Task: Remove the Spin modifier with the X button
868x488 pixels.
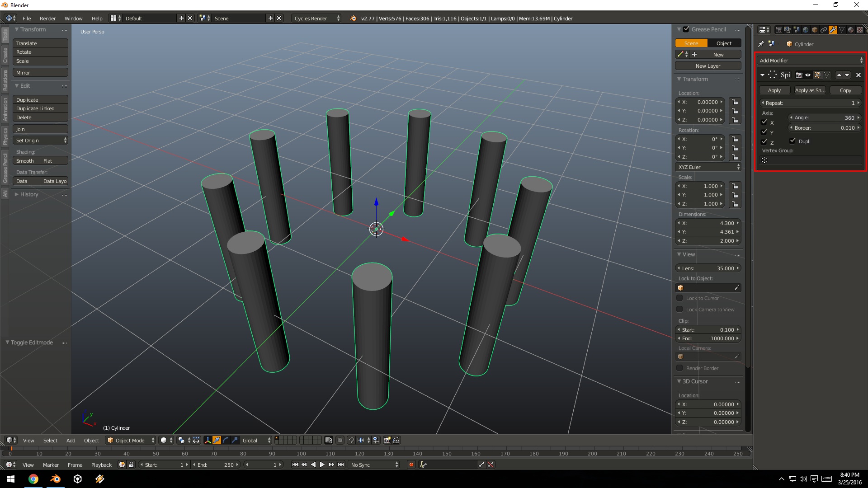Action: point(859,75)
